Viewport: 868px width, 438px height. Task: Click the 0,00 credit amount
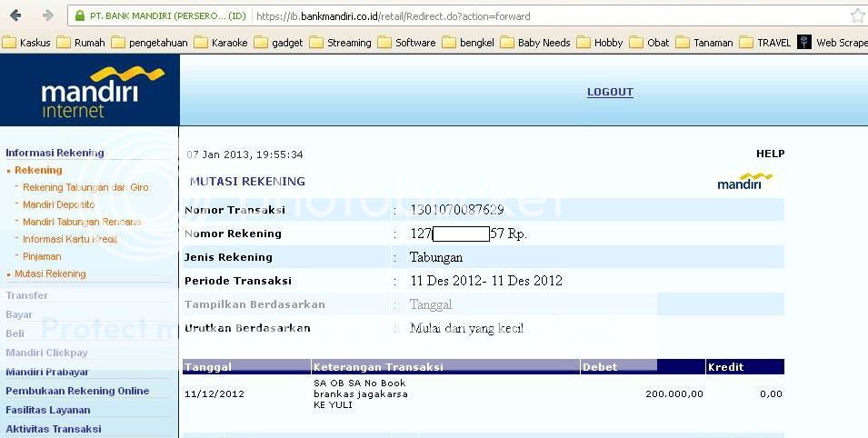[771, 393]
